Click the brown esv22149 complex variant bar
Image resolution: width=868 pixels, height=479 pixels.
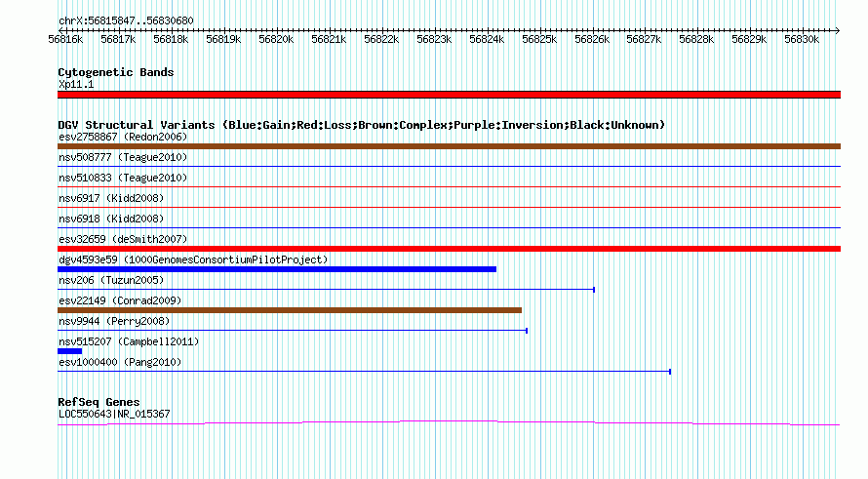(290, 310)
